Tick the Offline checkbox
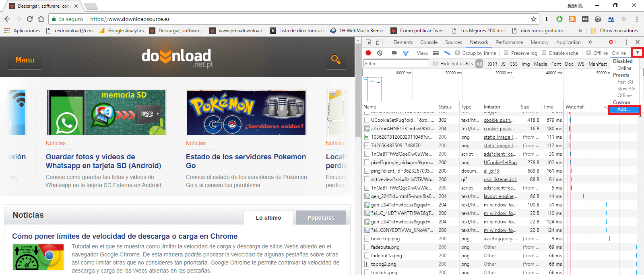This screenshot has height=275, width=644. [588, 53]
